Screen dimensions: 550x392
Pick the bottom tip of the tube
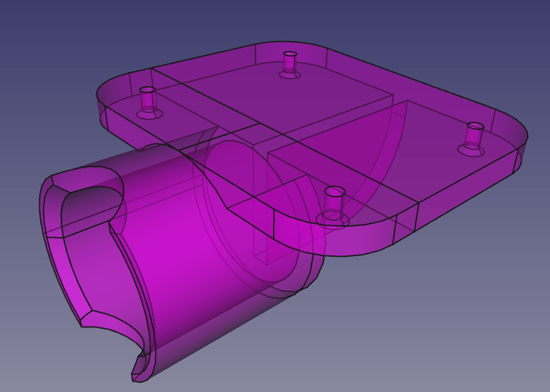tap(139, 372)
